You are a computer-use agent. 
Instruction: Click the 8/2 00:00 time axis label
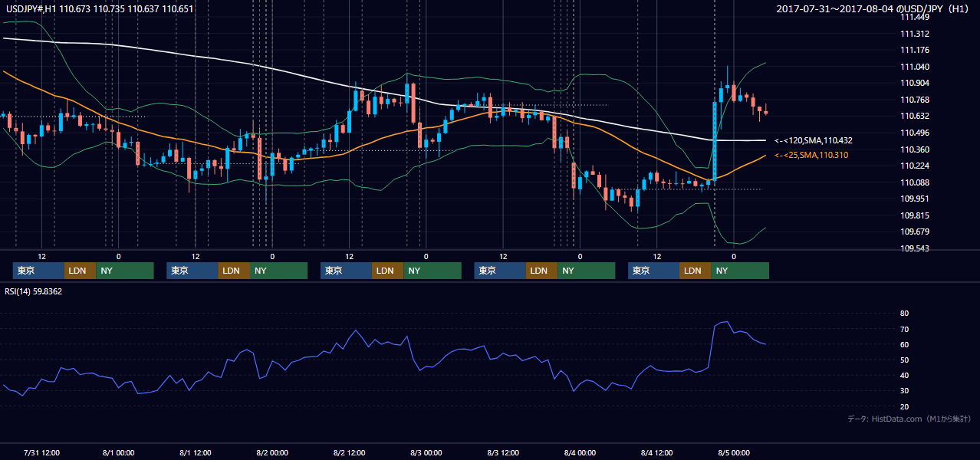point(272,452)
